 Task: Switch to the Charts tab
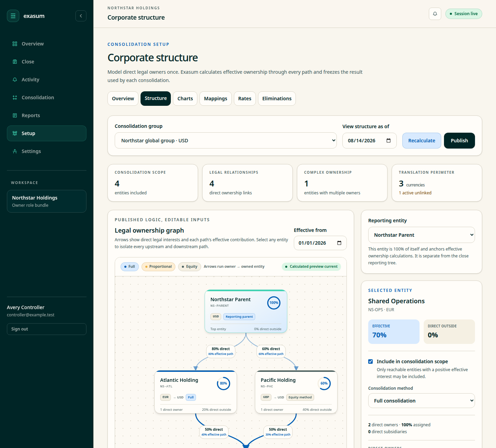pos(185,99)
